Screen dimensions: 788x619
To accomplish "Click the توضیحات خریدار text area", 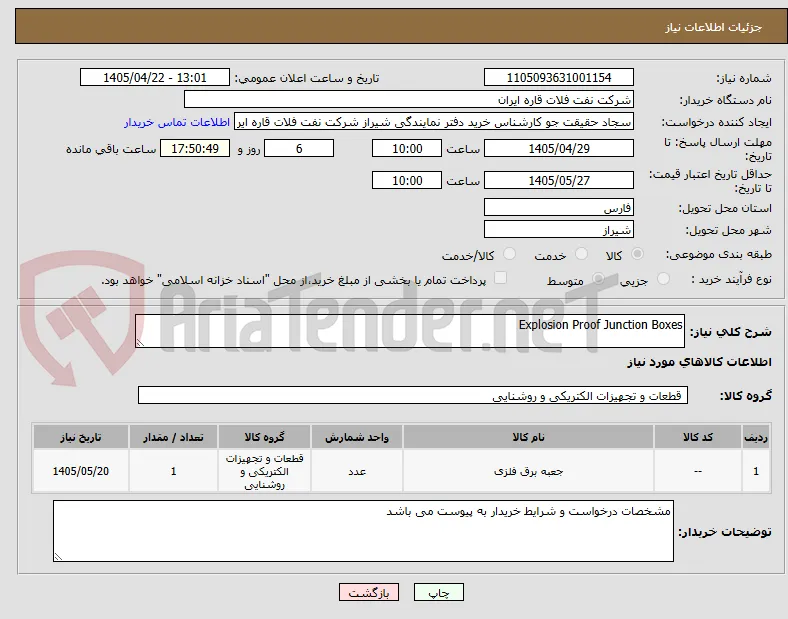I will click(x=363, y=531).
